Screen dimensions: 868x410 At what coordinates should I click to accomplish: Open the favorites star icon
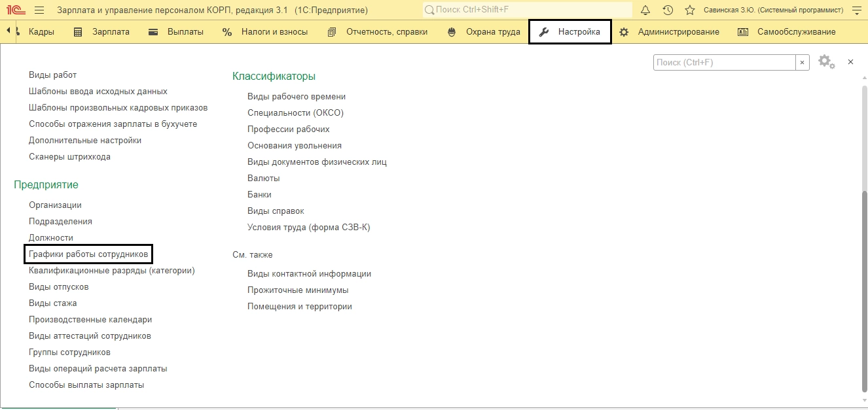[x=689, y=10]
